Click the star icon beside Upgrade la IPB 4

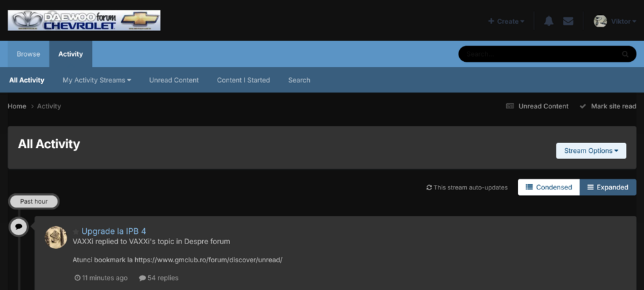(76, 231)
